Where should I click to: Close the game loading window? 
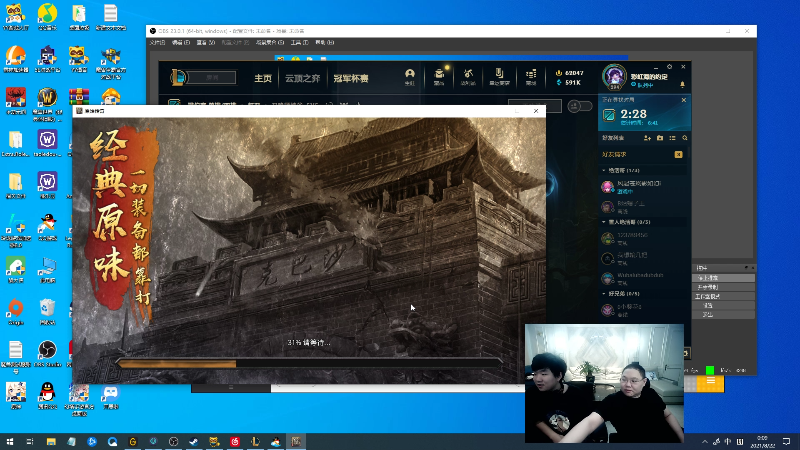[536, 111]
